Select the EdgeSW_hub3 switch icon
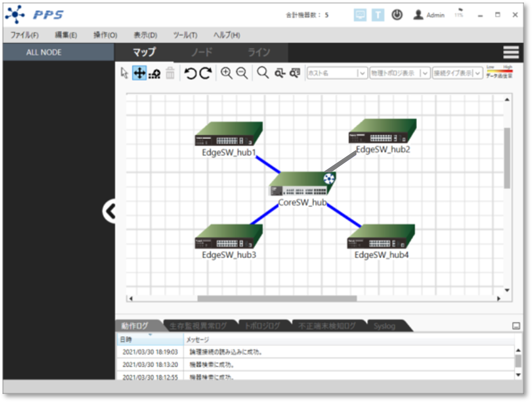The height and width of the screenshot is (402, 532). [x=229, y=236]
